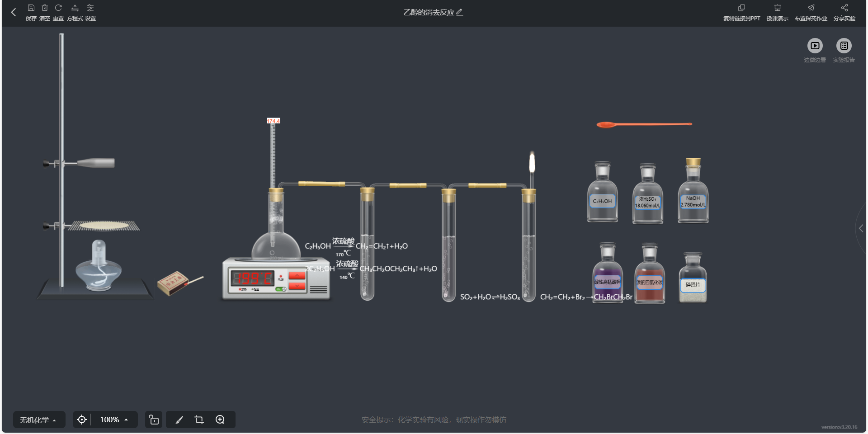Click 复制链接到PPT in top bar
This screenshot has height=434, width=868.
click(741, 13)
